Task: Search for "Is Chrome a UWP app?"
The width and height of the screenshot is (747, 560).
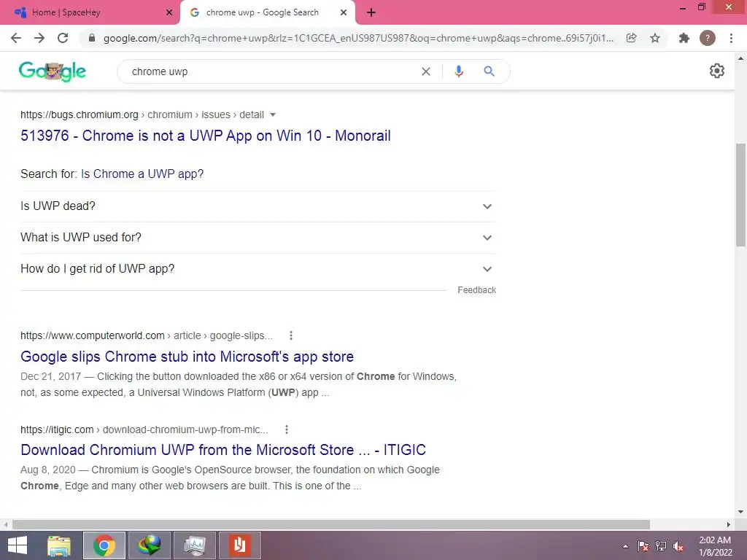Action: (x=142, y=174)
